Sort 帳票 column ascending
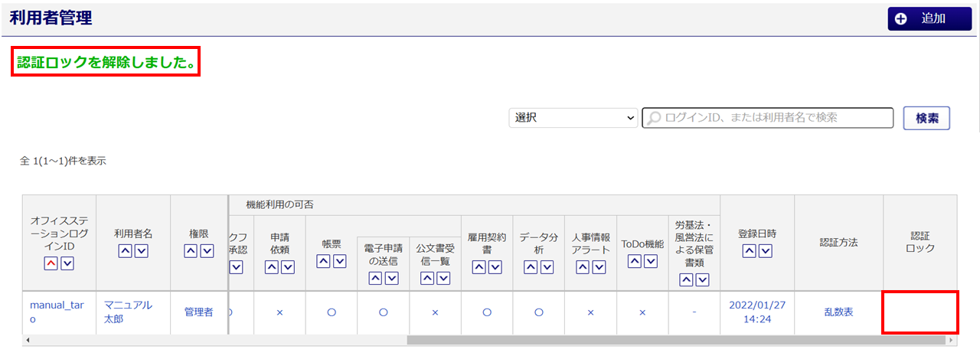This screenshot has height=356, width=980. coord(323,261)
